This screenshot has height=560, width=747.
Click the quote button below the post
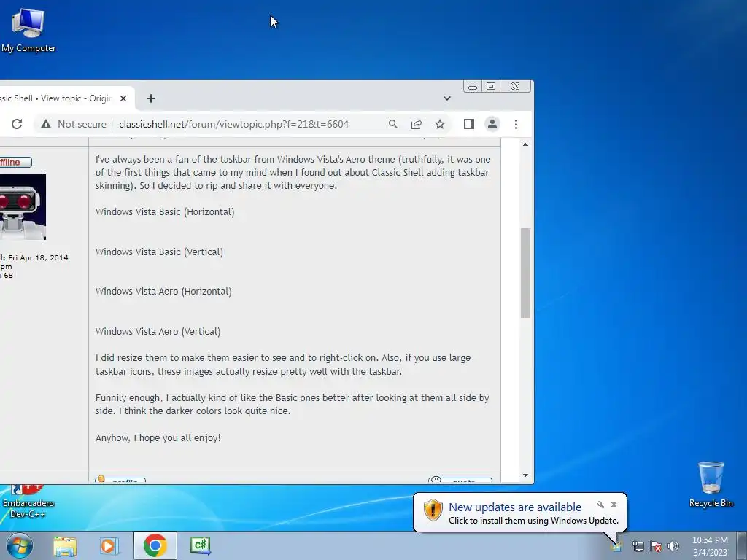pyautogui.click(x=460, y=480)
